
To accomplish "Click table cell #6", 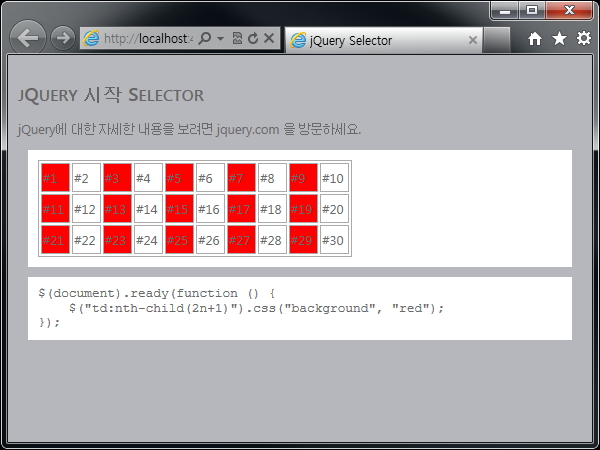I will [210, 178].
